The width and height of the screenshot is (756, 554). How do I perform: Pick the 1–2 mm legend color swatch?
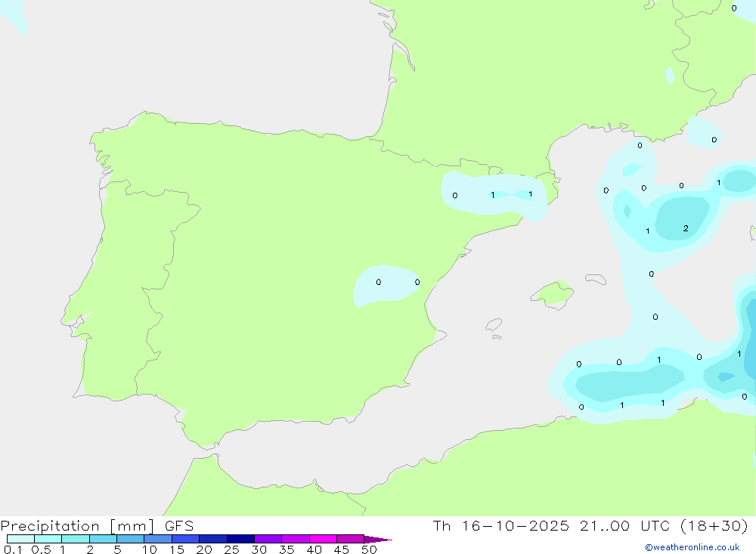click(75, 539)
